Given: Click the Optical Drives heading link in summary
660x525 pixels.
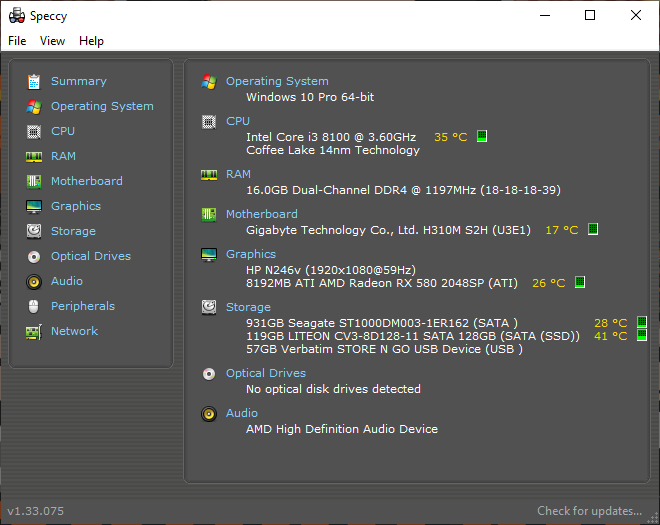Looking at the screenshot, I should pos(266,373).
